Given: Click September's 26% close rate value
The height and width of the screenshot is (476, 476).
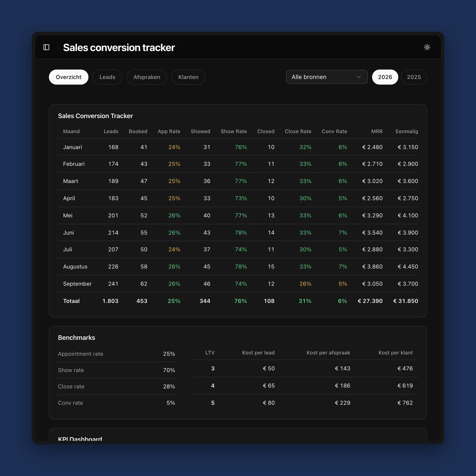Looking at the screenshot, I should click(x=305, y=284).
